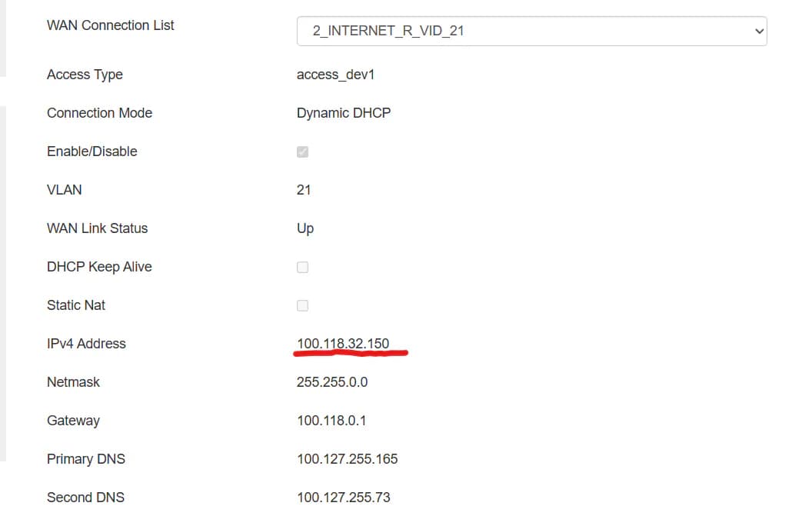The height and width of the screenshot is (516, 812).
Task: Select the Up status value
Action: coord(304,228)
